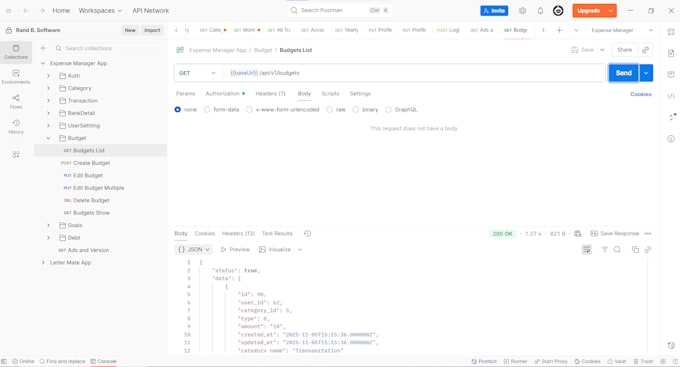This screenshot has height=367, width=680.
Task: Open more response actions ellipsis
Action: (648, 233)
